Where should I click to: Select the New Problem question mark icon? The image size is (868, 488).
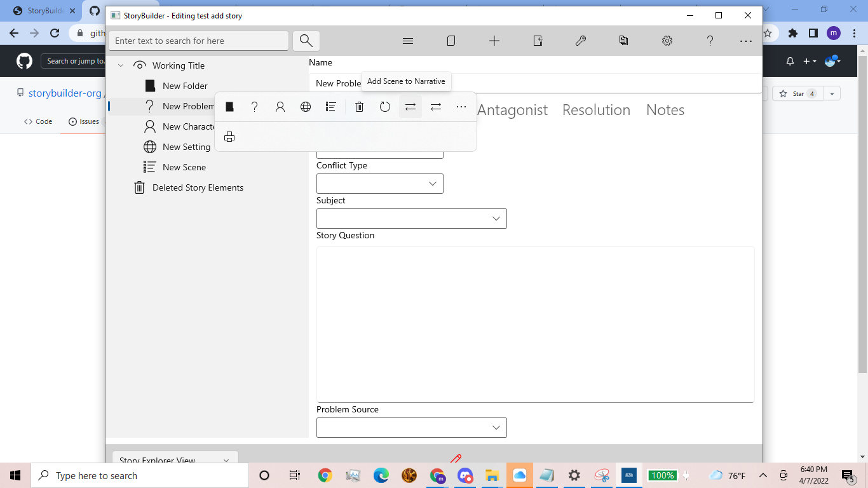255,106
